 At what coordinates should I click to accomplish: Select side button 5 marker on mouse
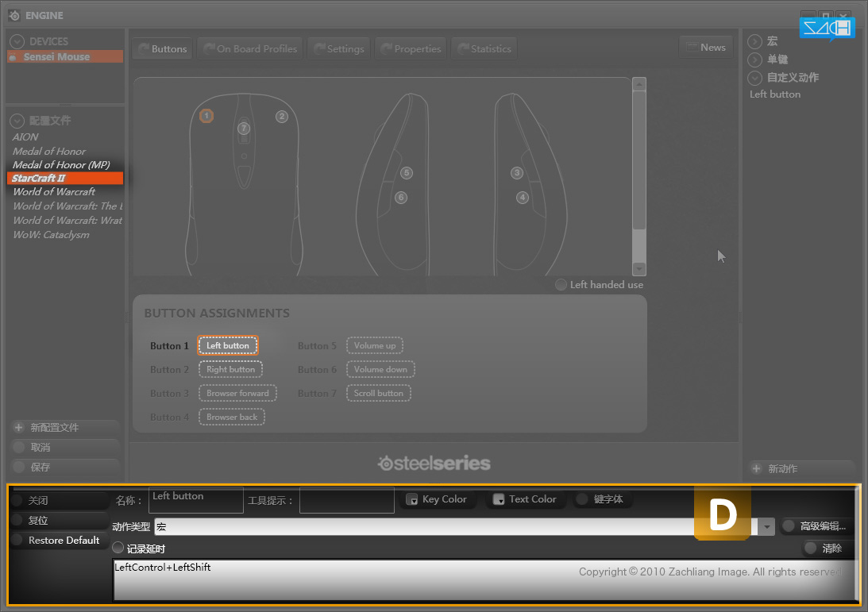[407, 172]
